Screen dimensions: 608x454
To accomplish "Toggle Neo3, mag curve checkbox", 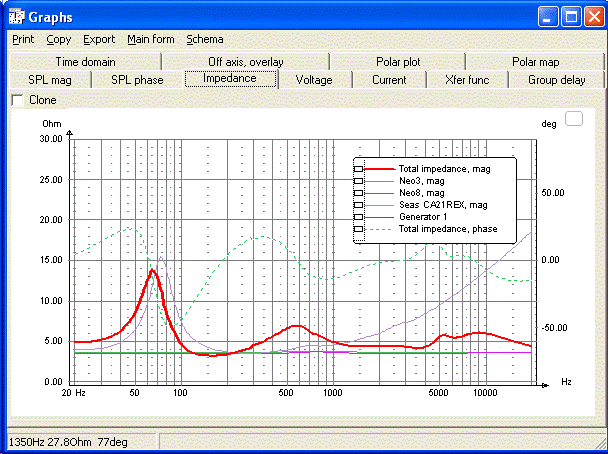I will point(359,181).
